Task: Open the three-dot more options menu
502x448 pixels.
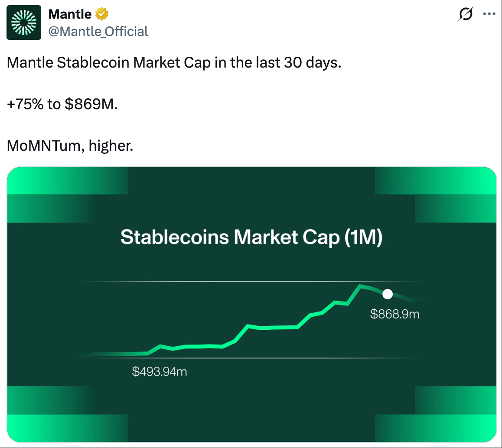Action: (x=489, y=14)
